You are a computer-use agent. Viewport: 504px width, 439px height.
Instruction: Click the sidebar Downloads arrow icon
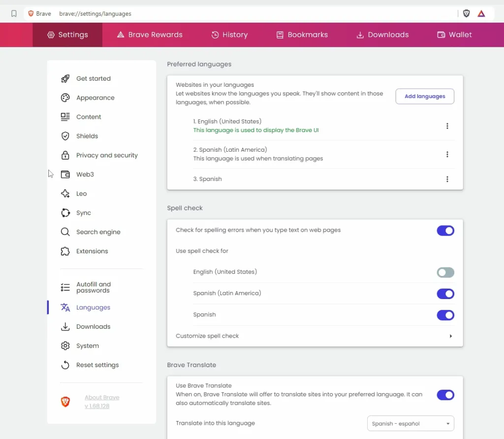65,327
